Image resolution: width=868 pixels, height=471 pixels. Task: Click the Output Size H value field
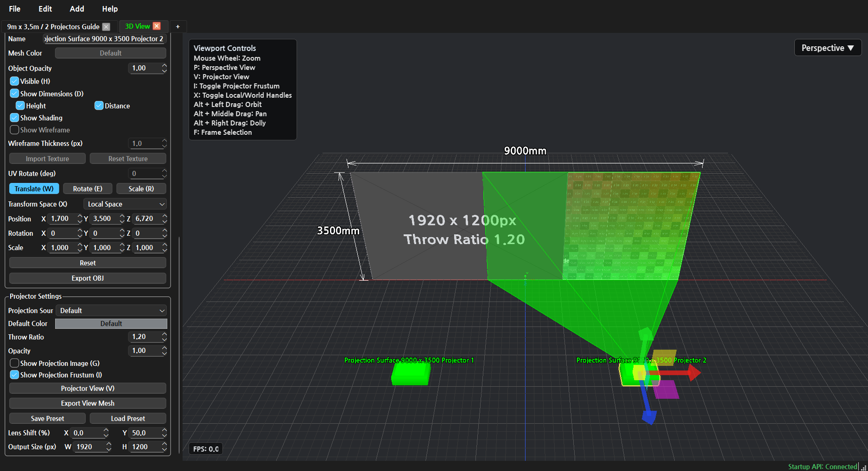(x=144, y=447)
